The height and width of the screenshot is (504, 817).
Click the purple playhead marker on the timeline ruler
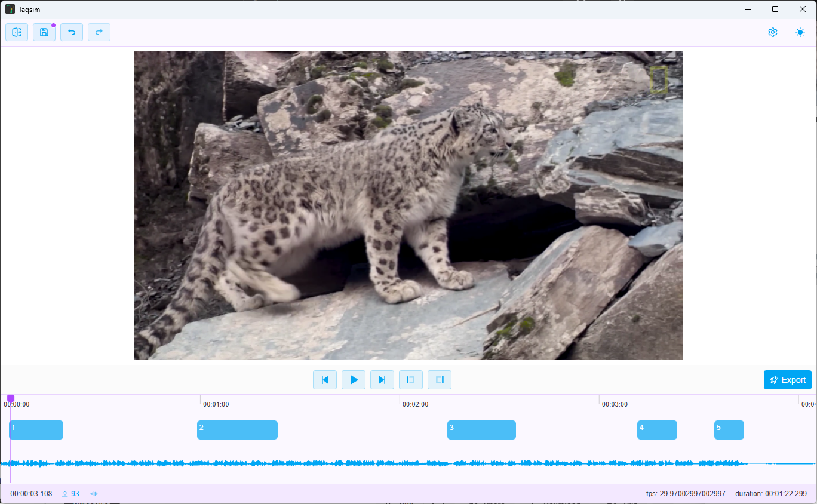pos(10,398)
